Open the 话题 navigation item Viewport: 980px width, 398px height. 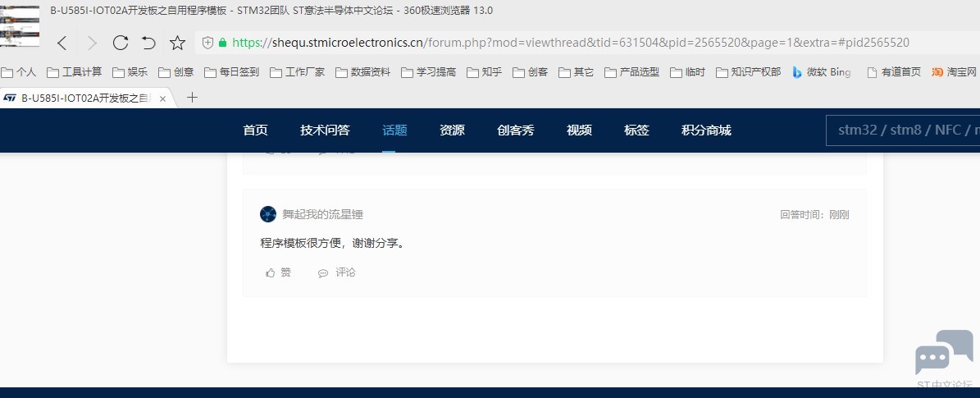click(x=395, y=130)
